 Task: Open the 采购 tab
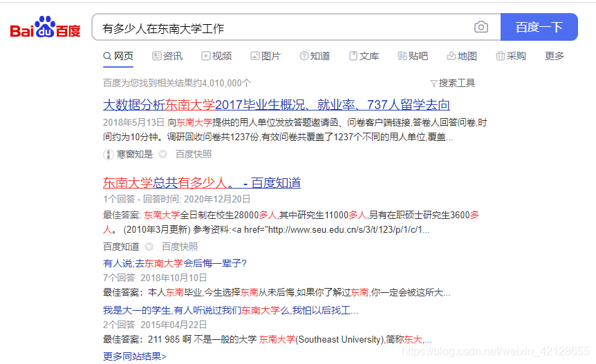[511, 56]
